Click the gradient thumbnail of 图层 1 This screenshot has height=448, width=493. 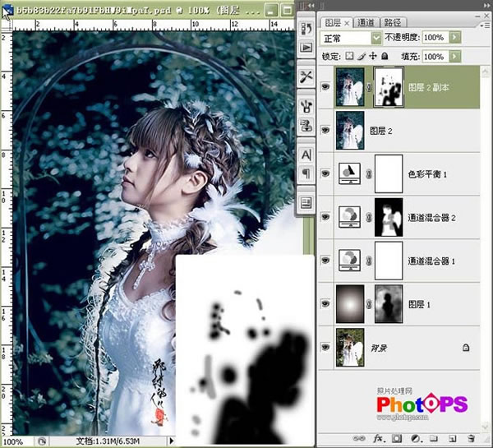(350, 304)
